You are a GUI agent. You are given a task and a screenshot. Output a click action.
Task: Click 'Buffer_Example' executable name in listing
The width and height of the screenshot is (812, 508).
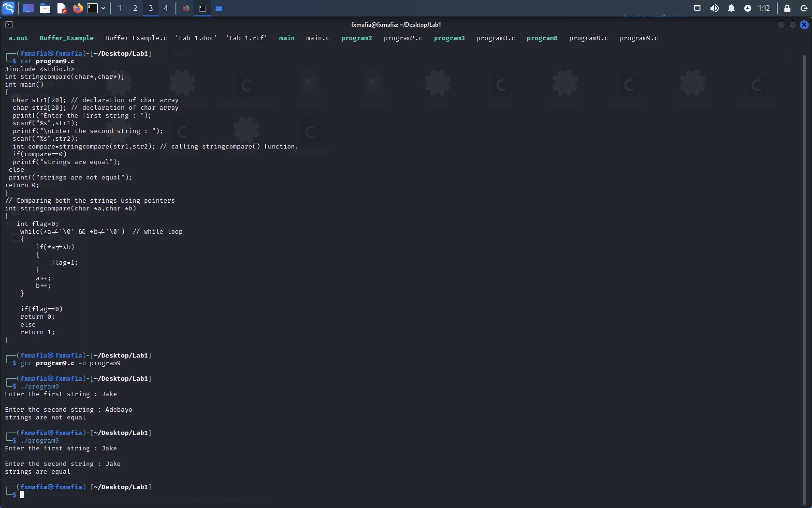(x=66, y=38)
